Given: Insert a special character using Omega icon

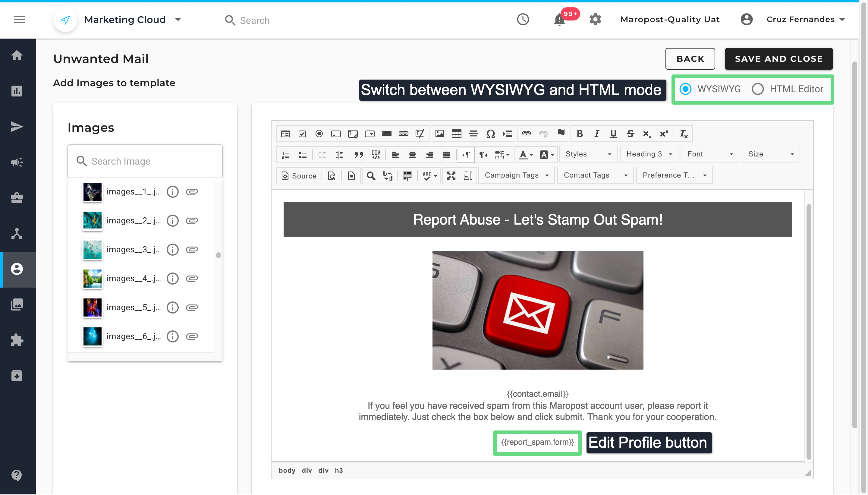Looking at the screenshot, I should click(490, 134).
